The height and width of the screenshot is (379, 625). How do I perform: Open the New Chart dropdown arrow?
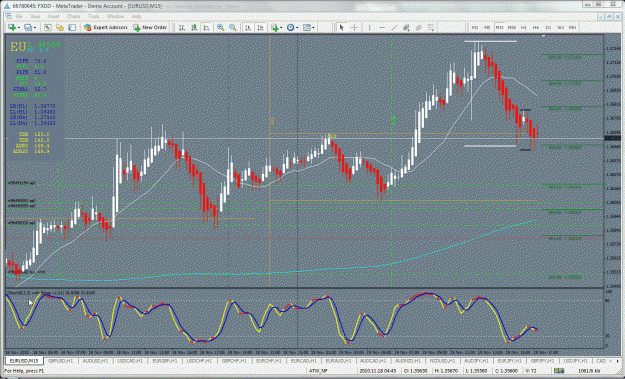click(x=18, y=27)
